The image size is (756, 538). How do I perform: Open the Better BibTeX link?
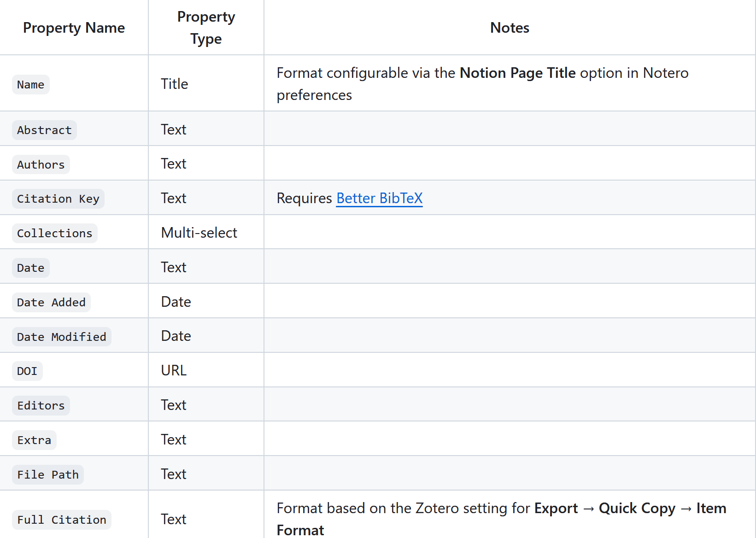click(x=379, y=198)
